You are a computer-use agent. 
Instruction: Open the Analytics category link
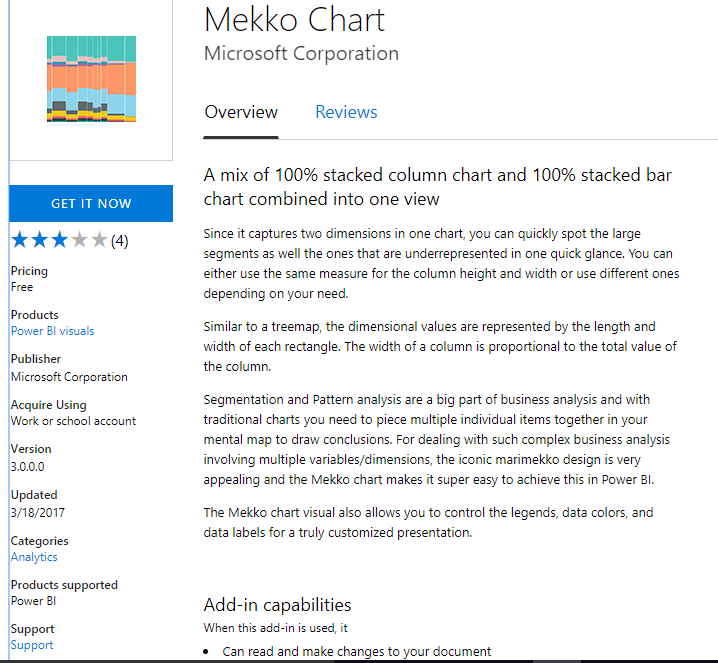click(x=34, y=557)
